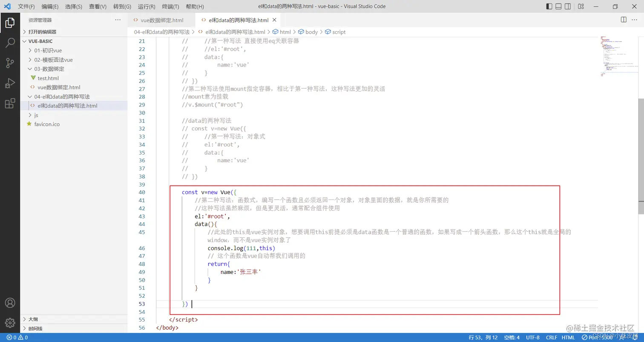The image size is (644, 342).
Task: Switch to the vue数据绑定.html tab
Action: coord(161,20)
